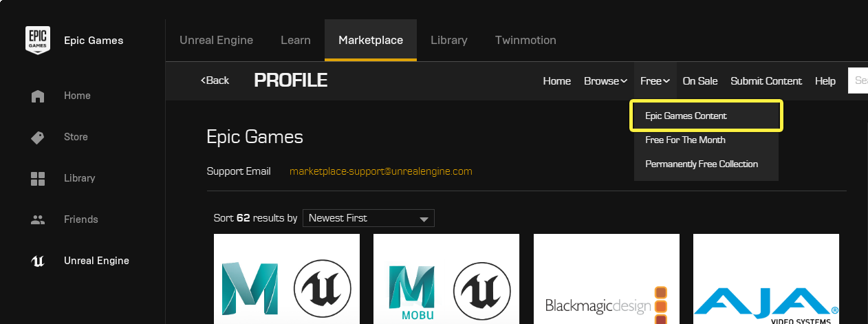Go back with the Back button

tap(215, 80)
